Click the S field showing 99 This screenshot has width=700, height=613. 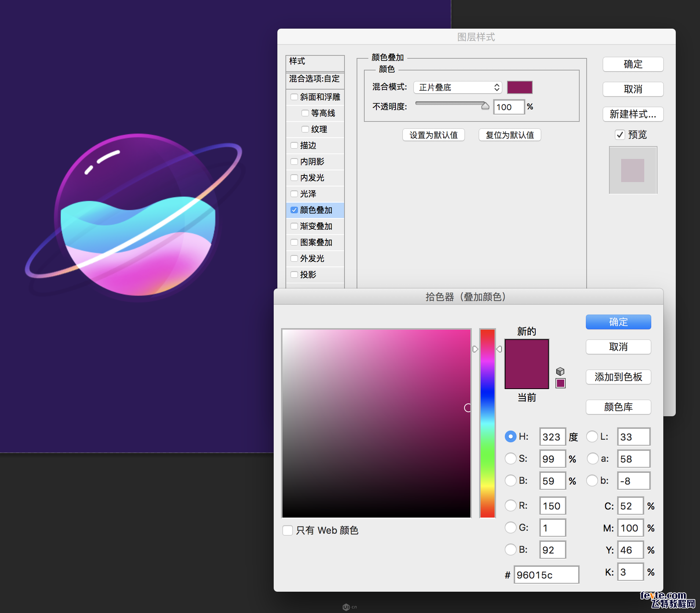(553, 459)
